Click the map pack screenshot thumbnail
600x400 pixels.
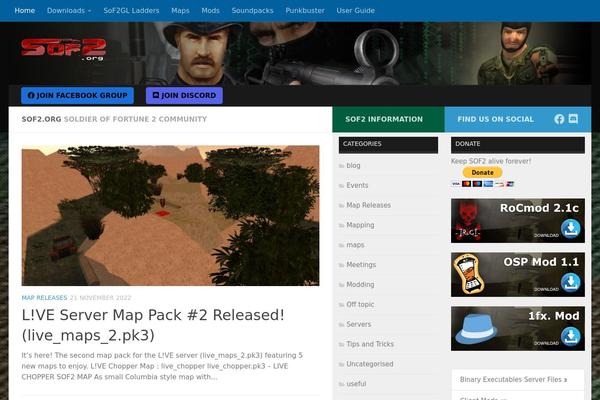(x=170, y=216)
